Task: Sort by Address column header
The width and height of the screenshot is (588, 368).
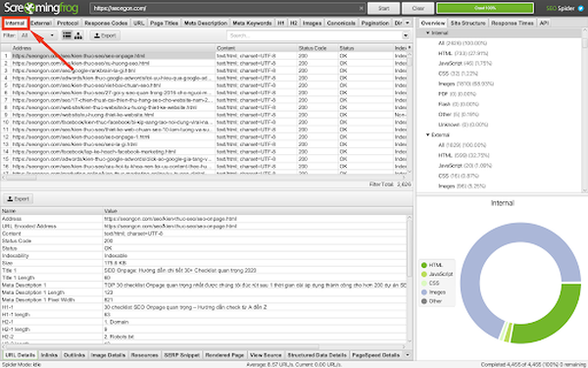Action: click(114, 48)
